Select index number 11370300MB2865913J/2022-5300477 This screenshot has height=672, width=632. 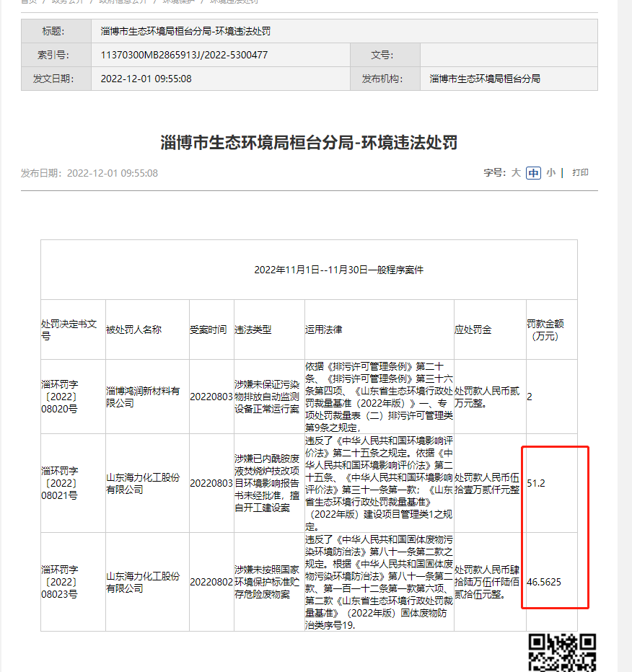pyautogui.click(x=184, y=55)
